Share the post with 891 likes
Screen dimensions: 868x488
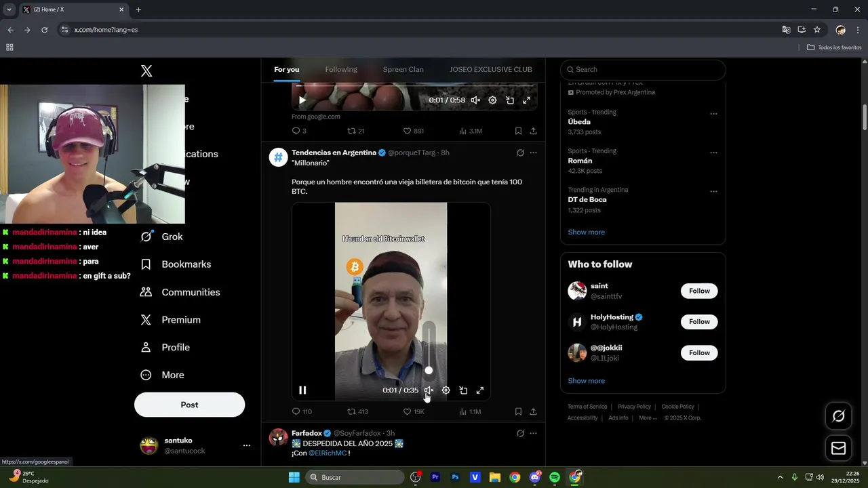pos(534,131)
